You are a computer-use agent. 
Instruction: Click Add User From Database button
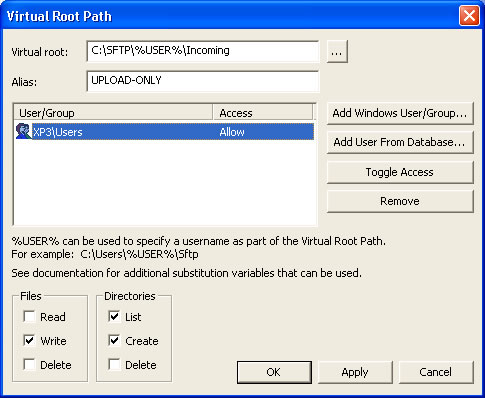click(x=400, y=142)
